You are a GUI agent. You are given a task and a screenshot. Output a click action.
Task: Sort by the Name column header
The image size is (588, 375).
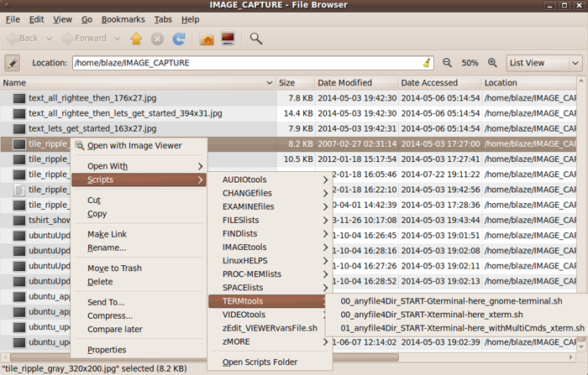click(x=138, y=83)
